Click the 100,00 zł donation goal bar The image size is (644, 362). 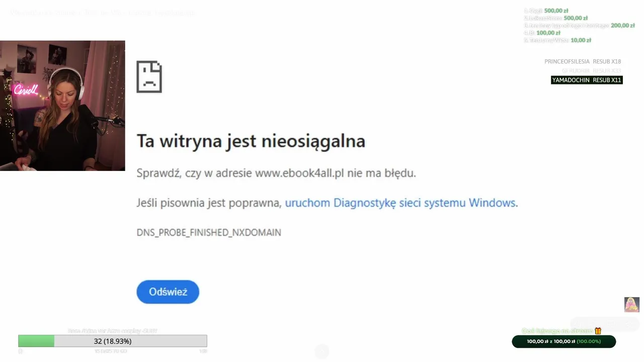click(x=563, y=341)
